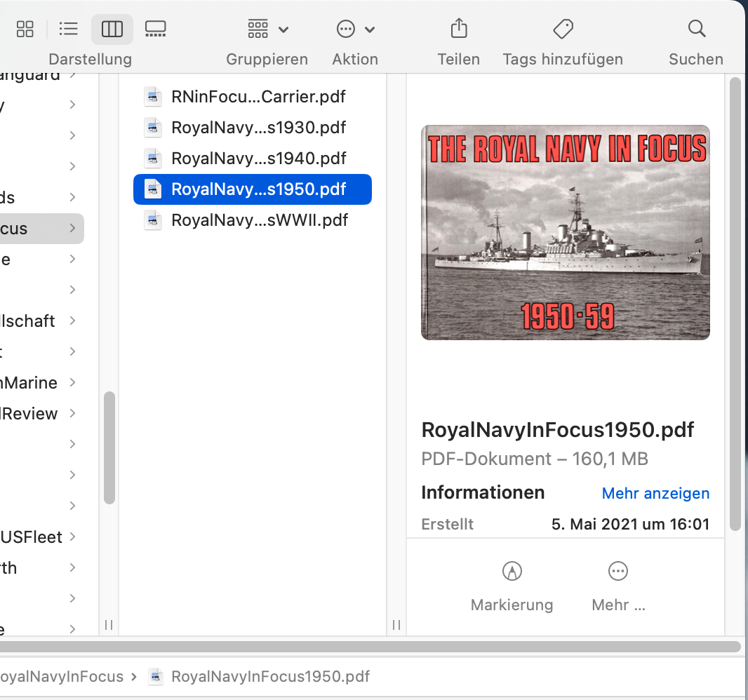748x700 pixels.
Task: Open the Suchen search field
Action: click(x=696, y=29)
